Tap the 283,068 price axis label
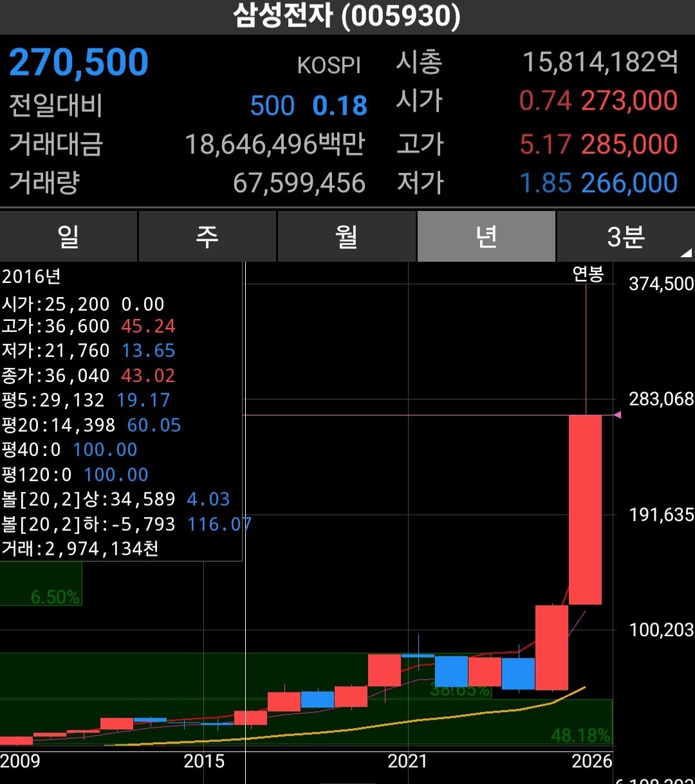This screenshot has height=784, width=695. pyautogui.click(x=661, y=399)
